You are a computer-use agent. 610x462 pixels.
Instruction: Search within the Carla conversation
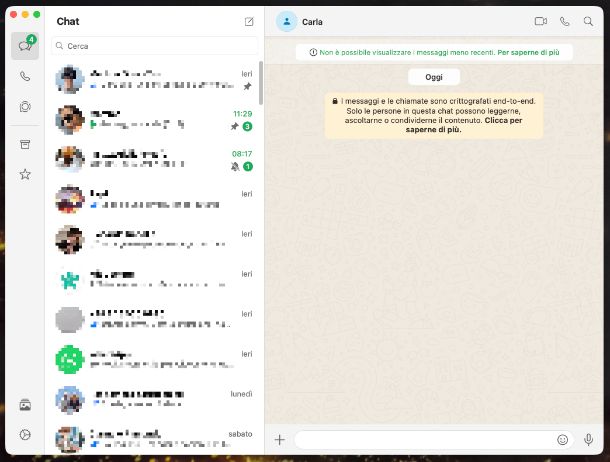(x=588, y=21)
